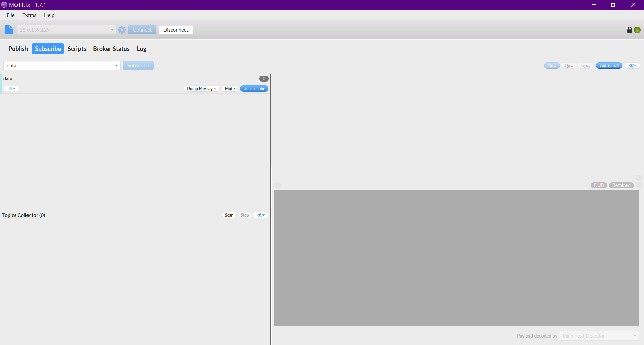The width and height of the screenshot is (644, 345).
Task: Click the padlock security icon
Action: tap(630, 30)
